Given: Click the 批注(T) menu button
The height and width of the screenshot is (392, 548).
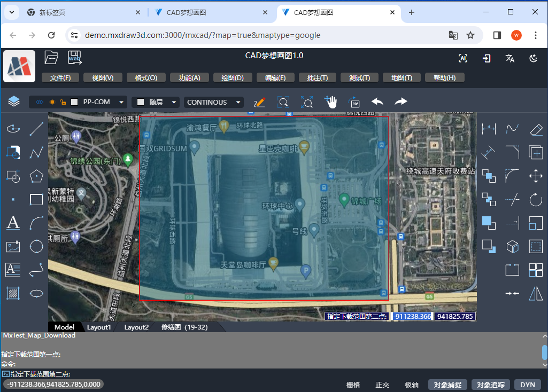Looking at the screenshot, I should [318, 77].
